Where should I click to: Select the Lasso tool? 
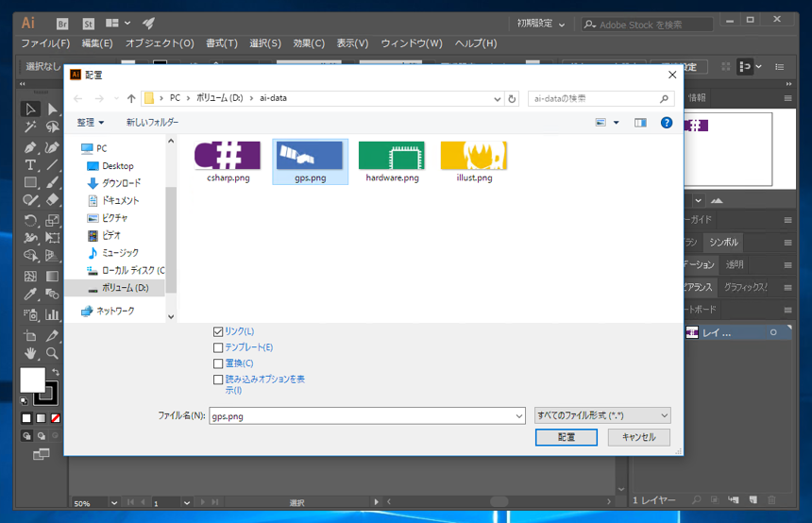[52, 127]
